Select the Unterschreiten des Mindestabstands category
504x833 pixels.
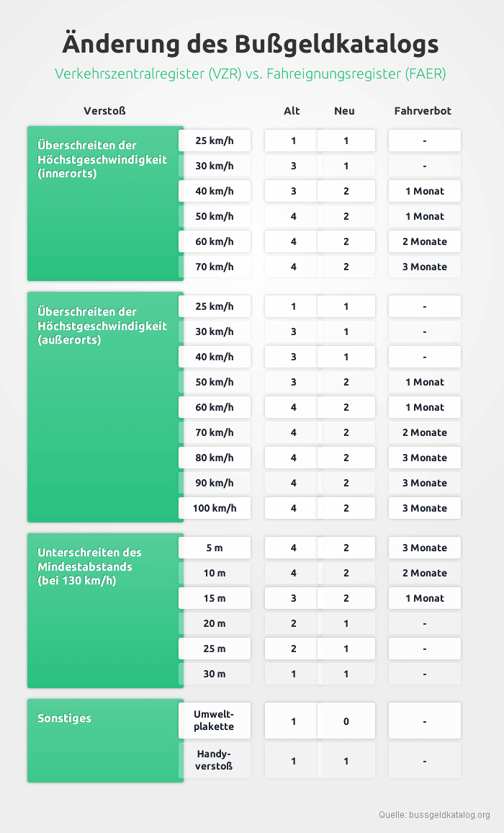coord(105,610)
